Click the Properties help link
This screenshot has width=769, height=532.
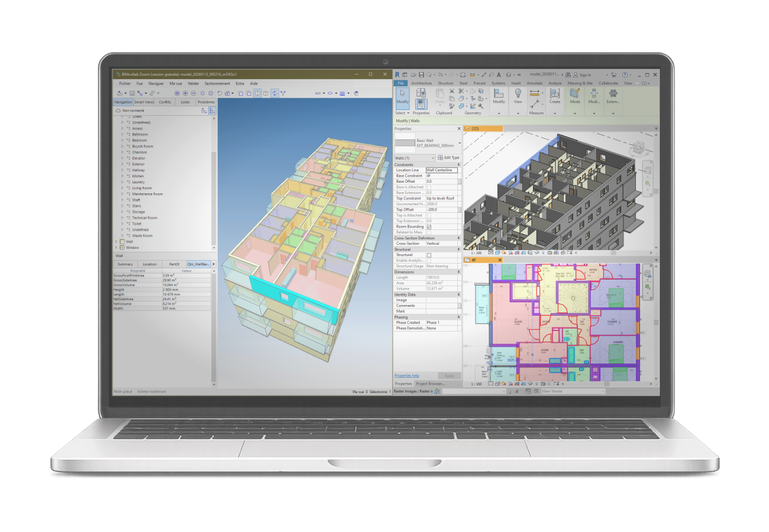click(x=406, y=376)
